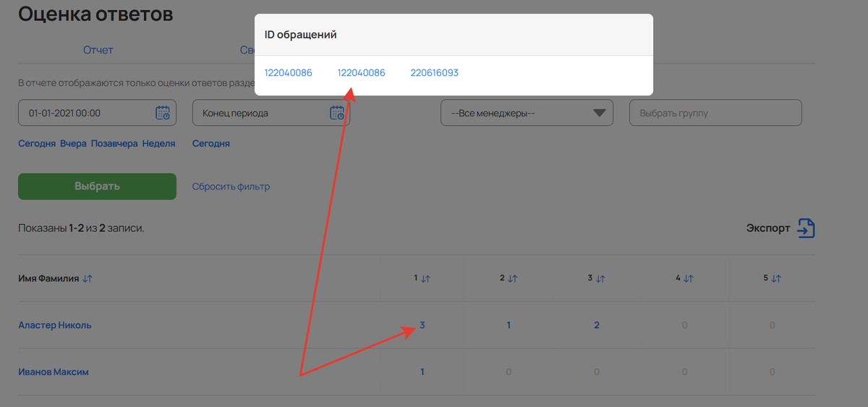Click the green Выбрать button

[97, 187]
